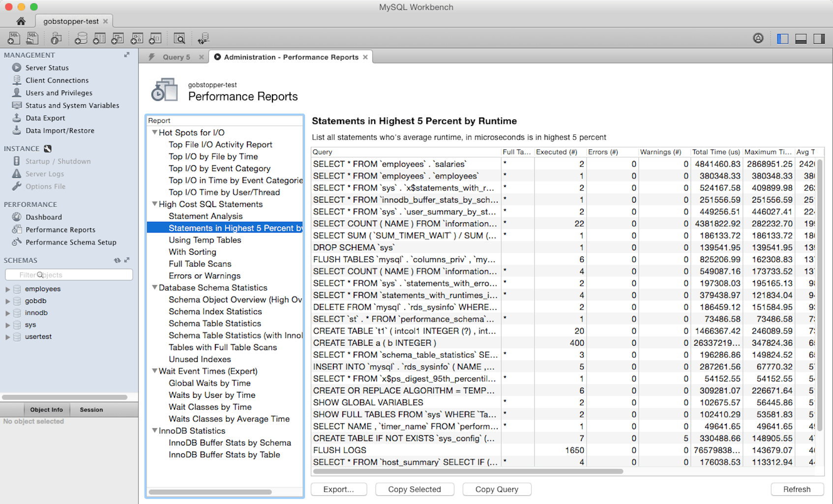This screenshot has height=504, width=833.
Task: Click the create new function icon
Action: pos(155,38)
